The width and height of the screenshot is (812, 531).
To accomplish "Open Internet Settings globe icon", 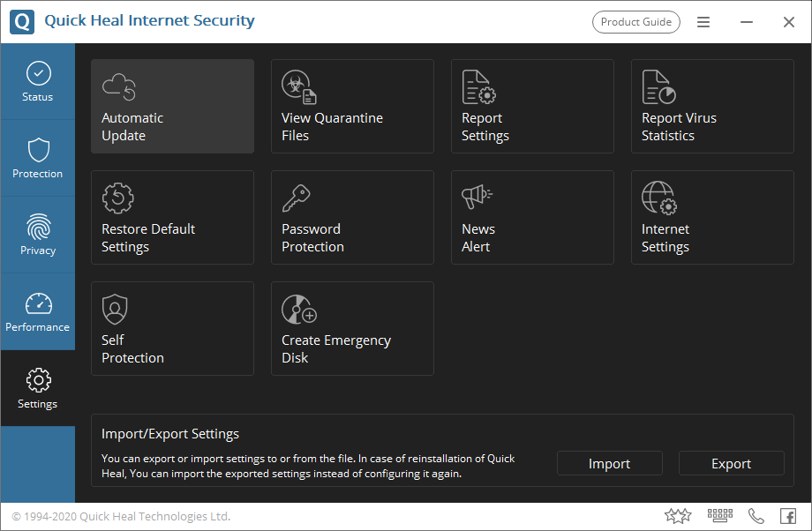I will click(658, 198).
